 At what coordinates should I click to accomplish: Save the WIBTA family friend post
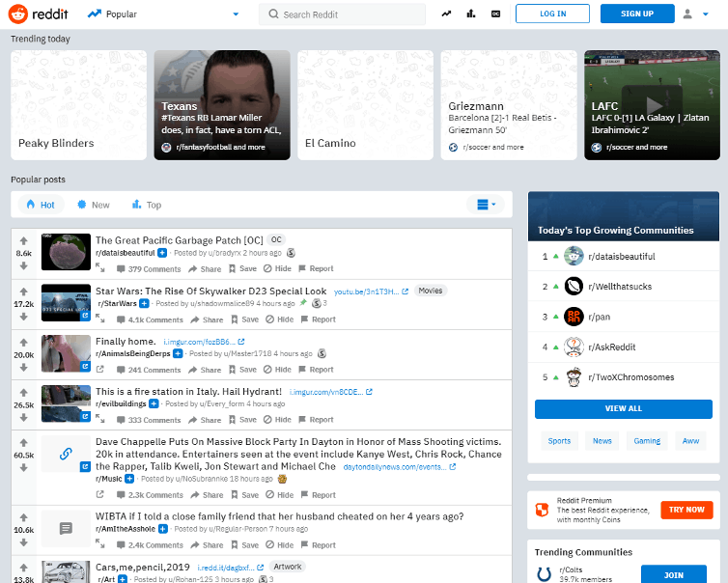click(x=244, y=545)
